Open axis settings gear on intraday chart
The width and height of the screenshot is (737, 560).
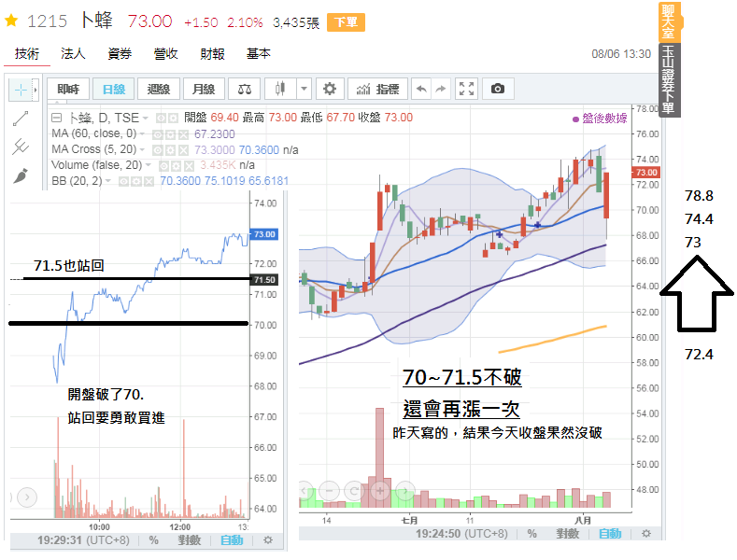pyautogui.click(x=268, y=540)
